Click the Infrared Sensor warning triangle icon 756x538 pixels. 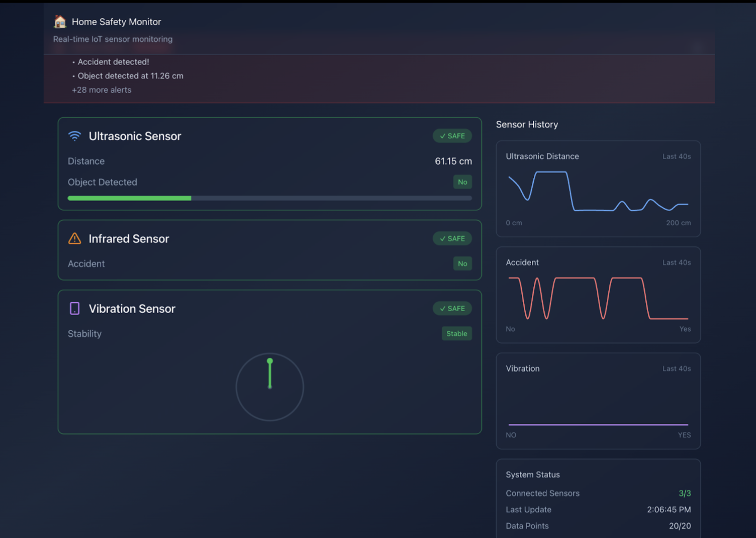tap(75, 239)
